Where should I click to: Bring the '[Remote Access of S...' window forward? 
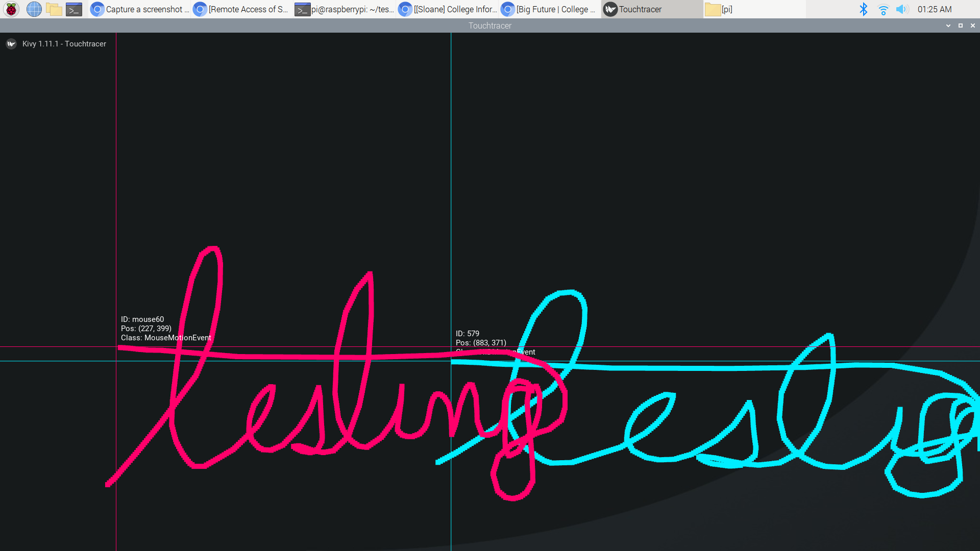240,9
